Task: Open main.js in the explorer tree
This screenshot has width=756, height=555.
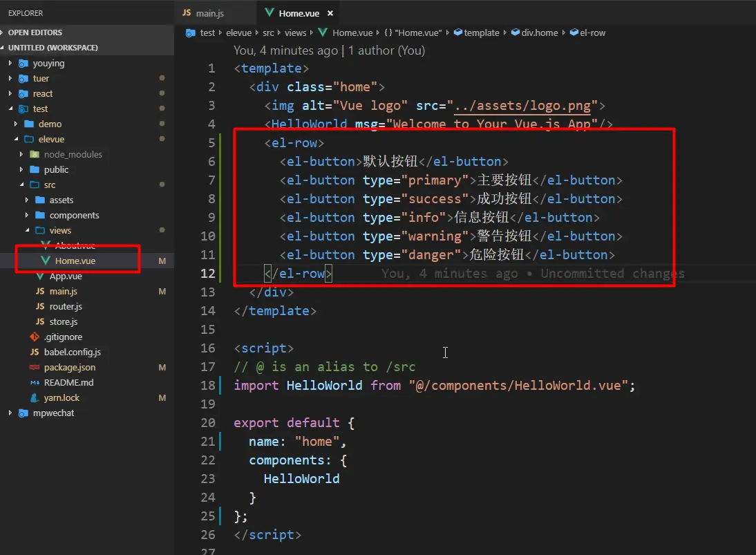Action: (63, 291)
